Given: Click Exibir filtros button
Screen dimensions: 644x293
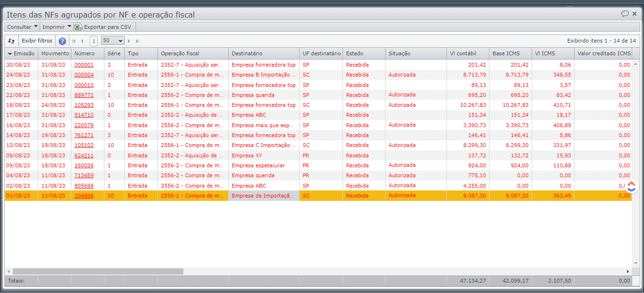Looking at the screenshot, I should tap(37, 41).
